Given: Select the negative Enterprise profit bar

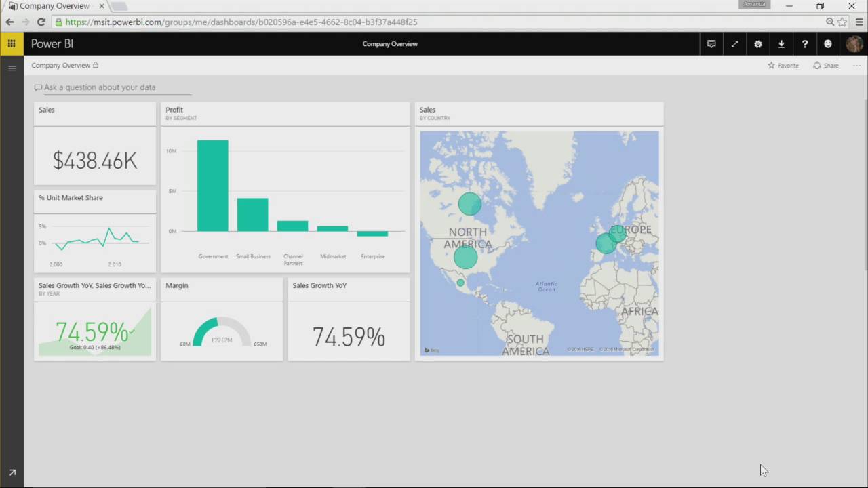Looking at the screenshot, I should 372,234.
